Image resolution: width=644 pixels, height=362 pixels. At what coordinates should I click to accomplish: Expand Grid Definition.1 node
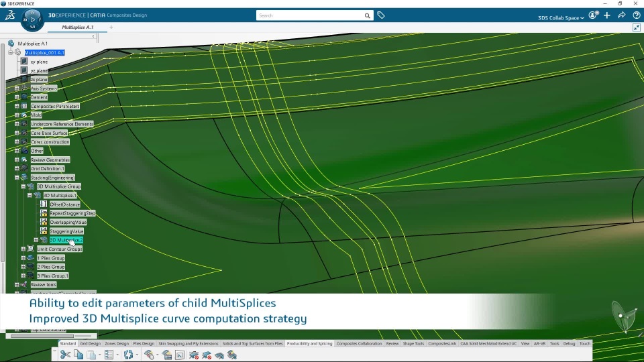(17, 169)
